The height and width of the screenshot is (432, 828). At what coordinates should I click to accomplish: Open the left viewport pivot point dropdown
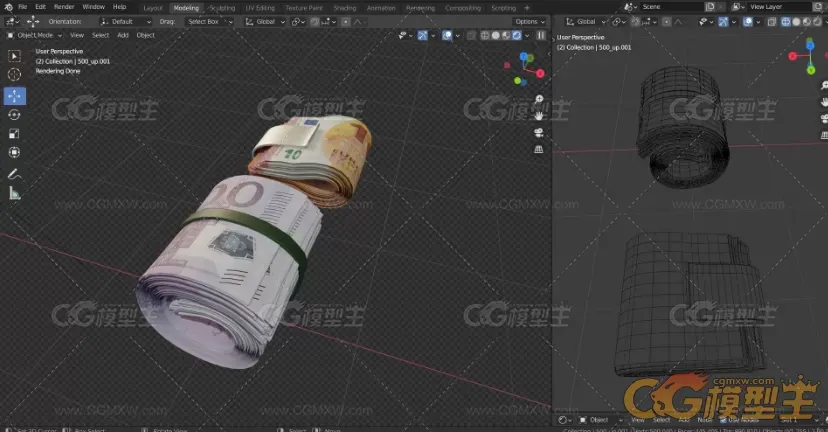(x=298, y=22)
